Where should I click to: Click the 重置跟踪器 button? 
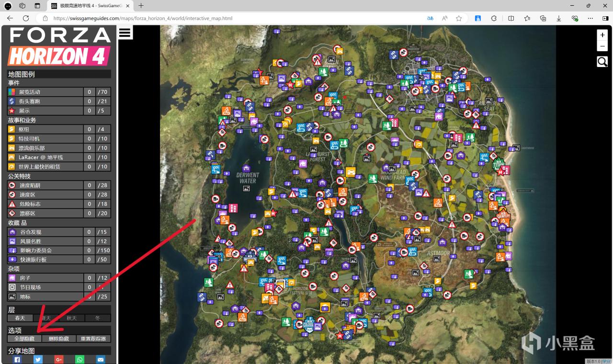coord(93,339)
